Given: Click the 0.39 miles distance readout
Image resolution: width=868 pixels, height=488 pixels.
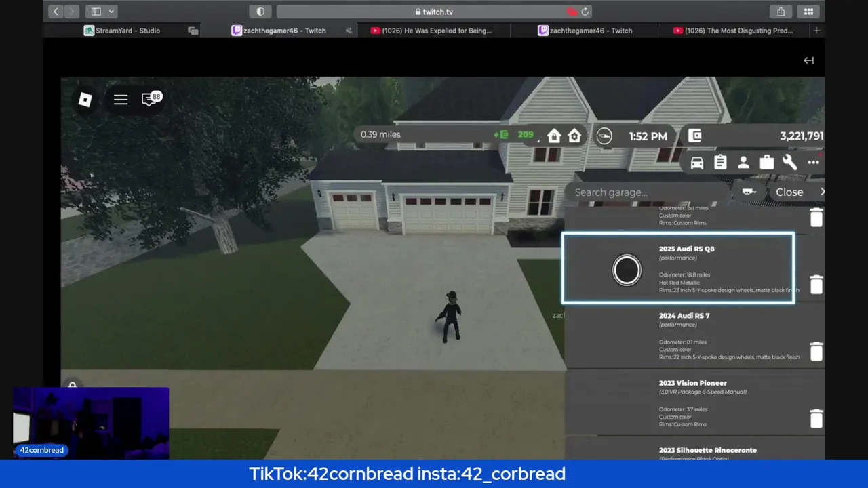Looking at the screenshot, I should (x=380, y=134).
